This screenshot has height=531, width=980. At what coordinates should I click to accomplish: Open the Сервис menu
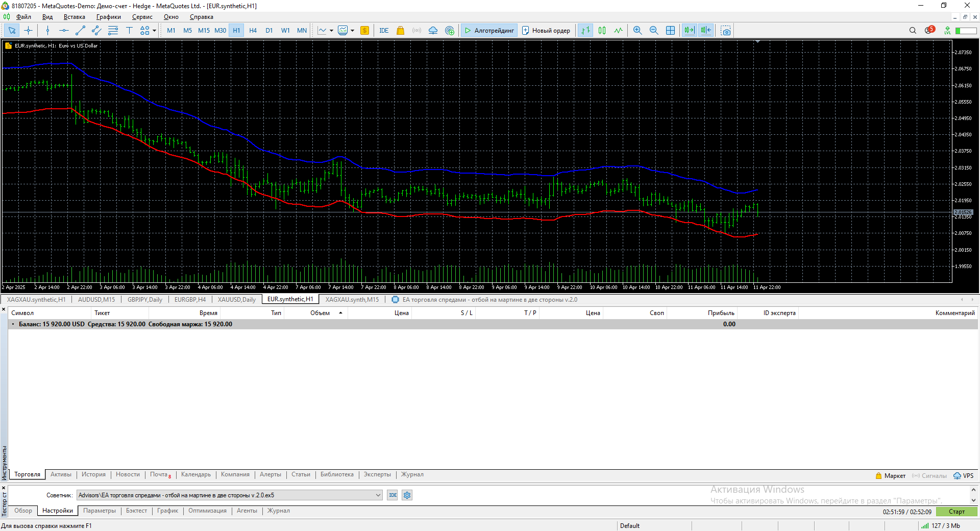coord(142,17)
